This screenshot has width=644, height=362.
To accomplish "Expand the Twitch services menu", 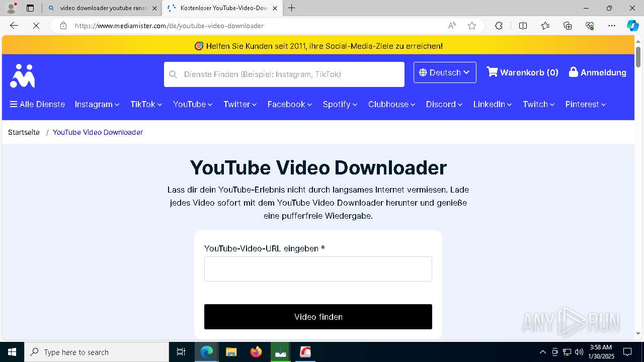I will [x=538, y=104].
